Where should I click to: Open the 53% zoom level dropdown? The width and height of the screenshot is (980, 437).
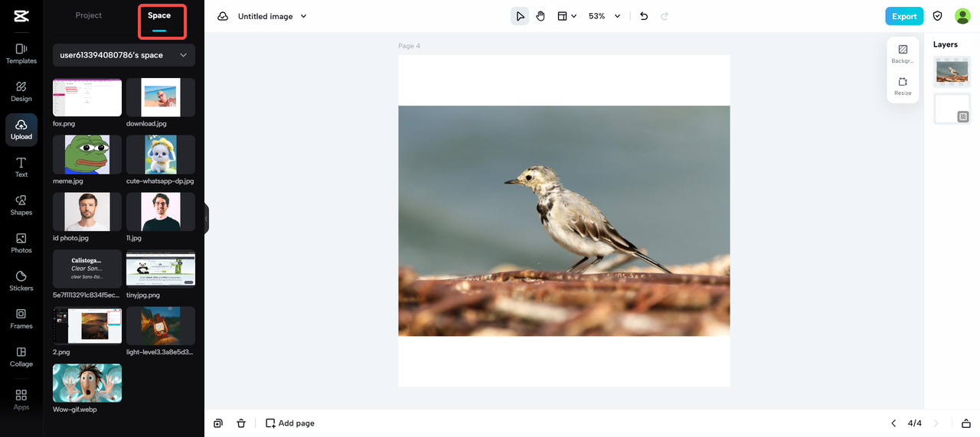(604, 16)
